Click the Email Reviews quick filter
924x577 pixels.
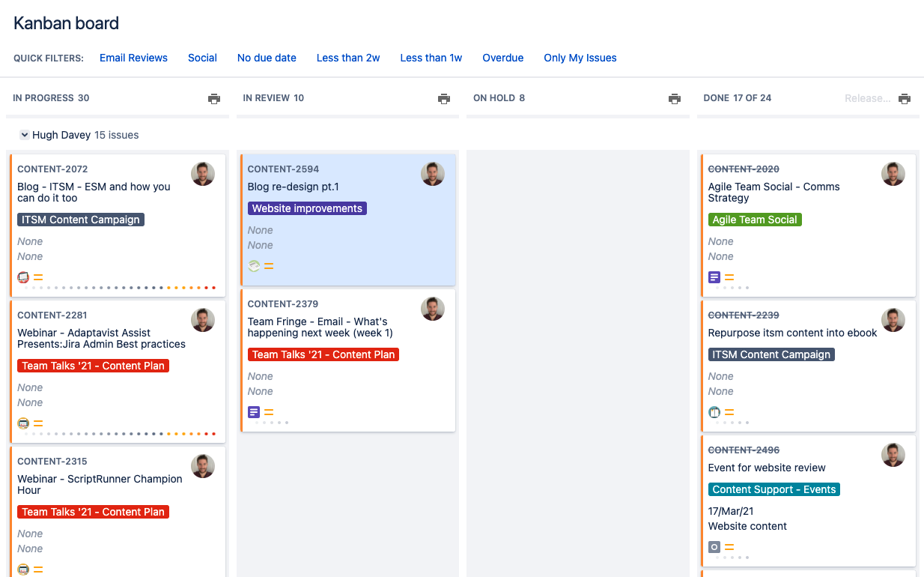[133, 58]
